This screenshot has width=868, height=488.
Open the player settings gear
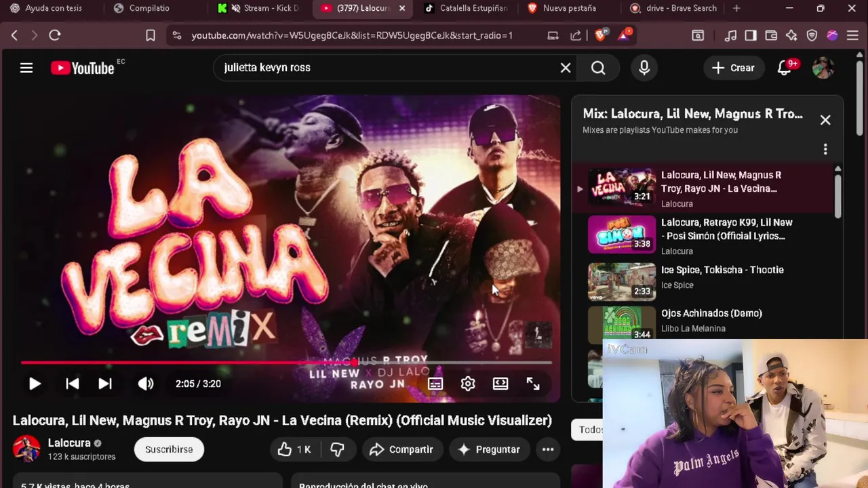pos(468,384)
